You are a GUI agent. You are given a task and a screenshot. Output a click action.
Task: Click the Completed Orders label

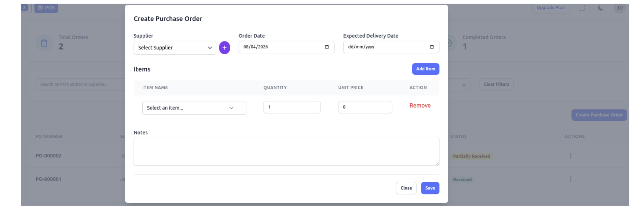tap(484, 37)
